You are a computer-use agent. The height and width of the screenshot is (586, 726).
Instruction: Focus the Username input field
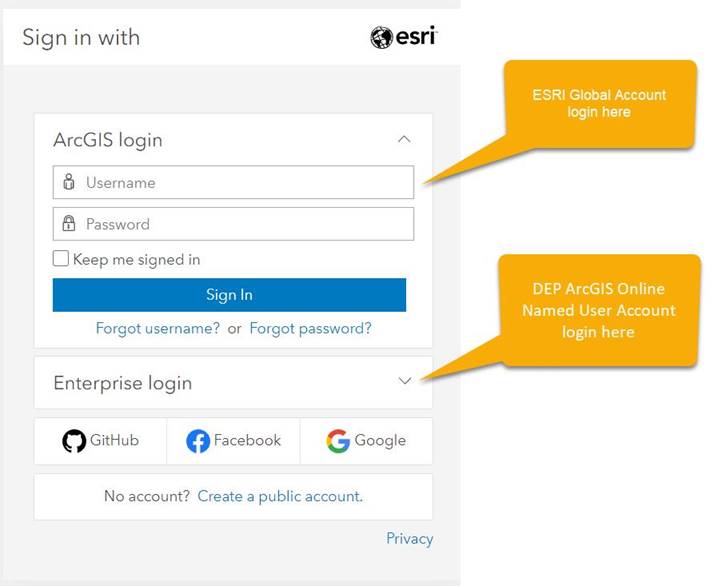coord(233,182)
